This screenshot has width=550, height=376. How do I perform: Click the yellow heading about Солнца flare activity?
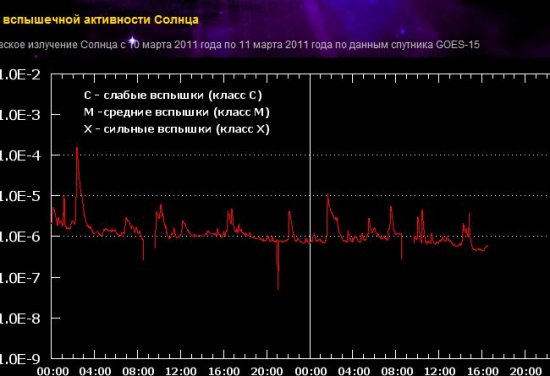tap(100, 20)
